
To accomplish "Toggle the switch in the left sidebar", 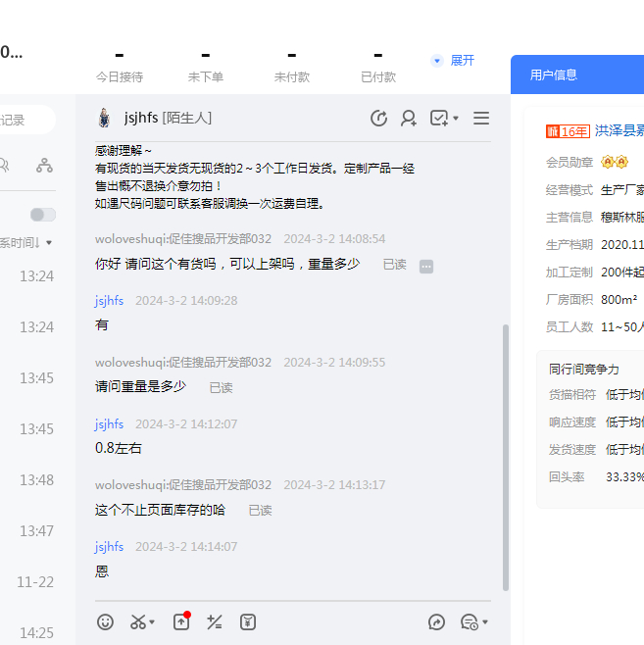I will click(x=42, y=215).
